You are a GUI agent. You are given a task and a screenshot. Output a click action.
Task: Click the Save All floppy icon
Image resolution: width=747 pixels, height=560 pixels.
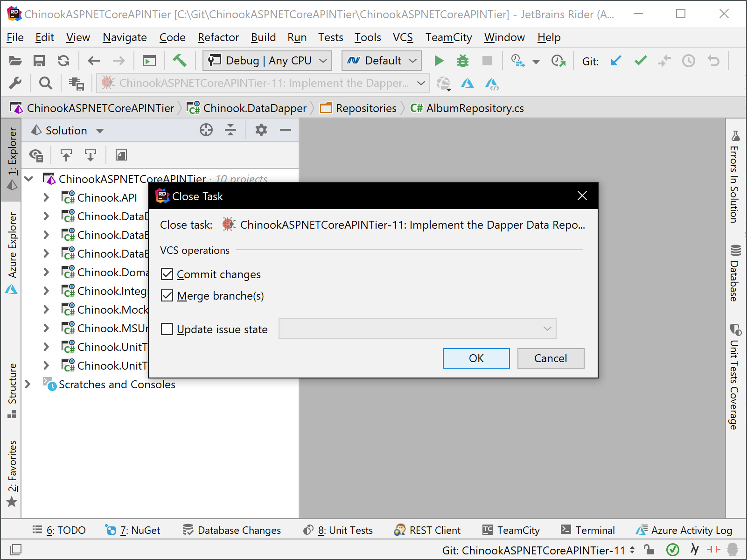[x=39, y=61]
